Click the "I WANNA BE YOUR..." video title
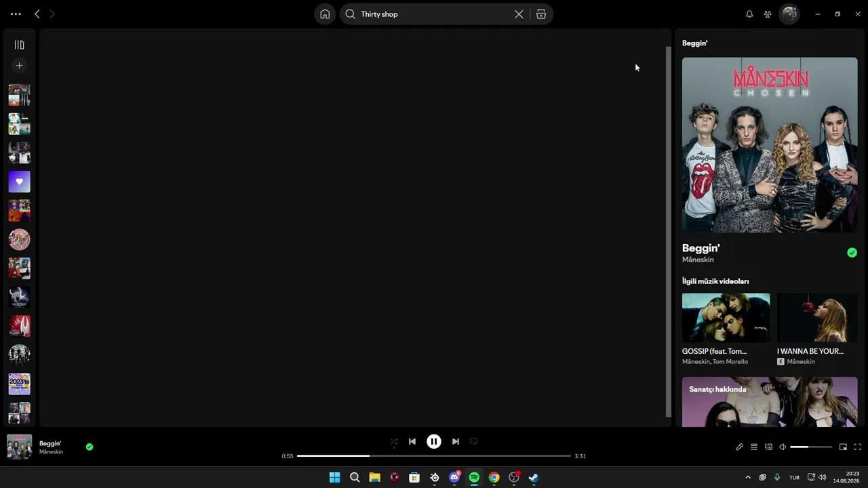The width and height of the screenshot is (868, 488). [810, 351]
